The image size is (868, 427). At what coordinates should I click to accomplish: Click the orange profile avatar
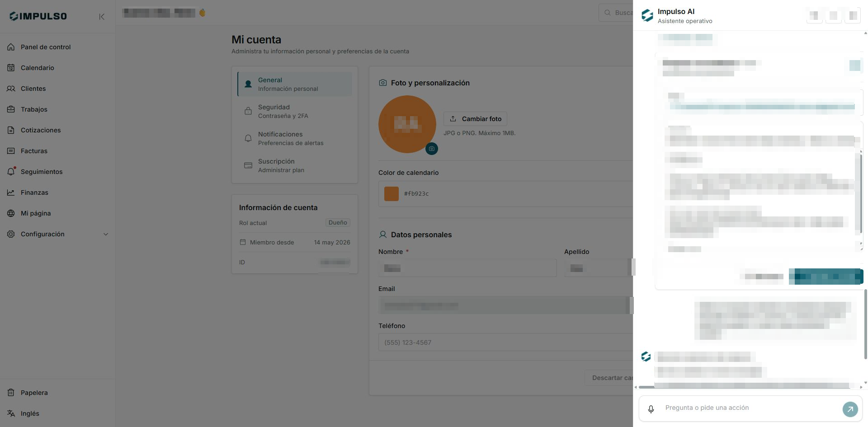[x=407, y=124]
